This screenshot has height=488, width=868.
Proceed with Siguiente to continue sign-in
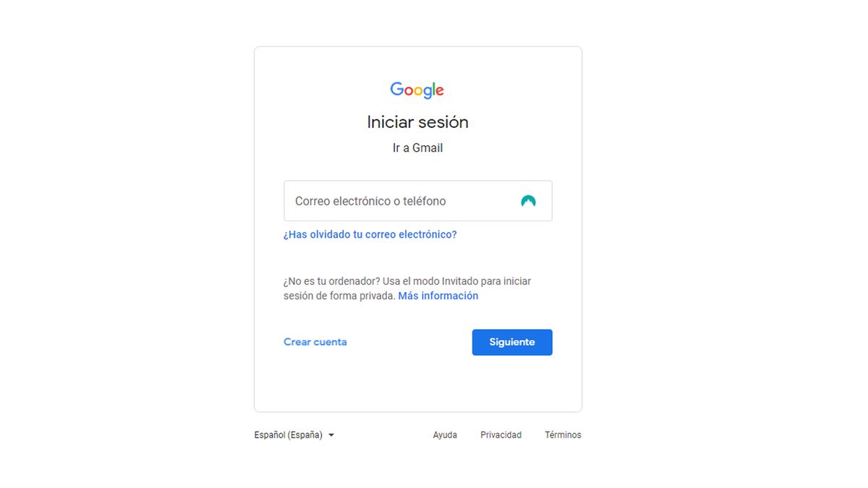coord(512,342)
